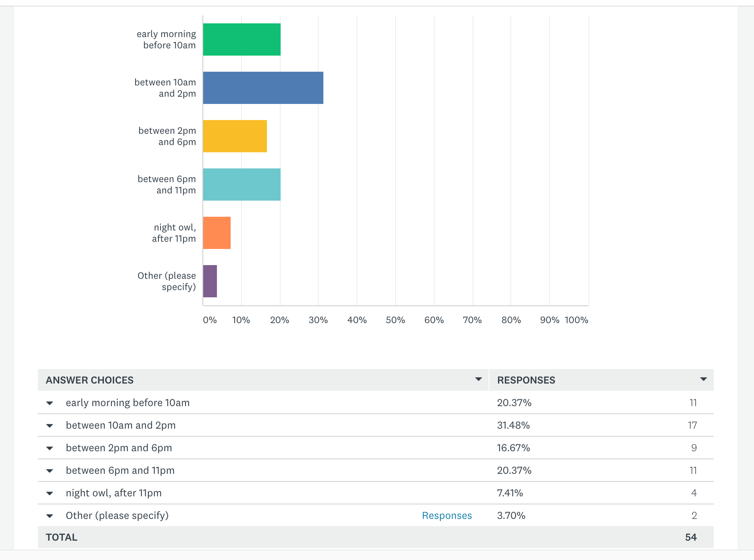
Task: Click the 'TOTAL' row label
Action: [61, 537]
